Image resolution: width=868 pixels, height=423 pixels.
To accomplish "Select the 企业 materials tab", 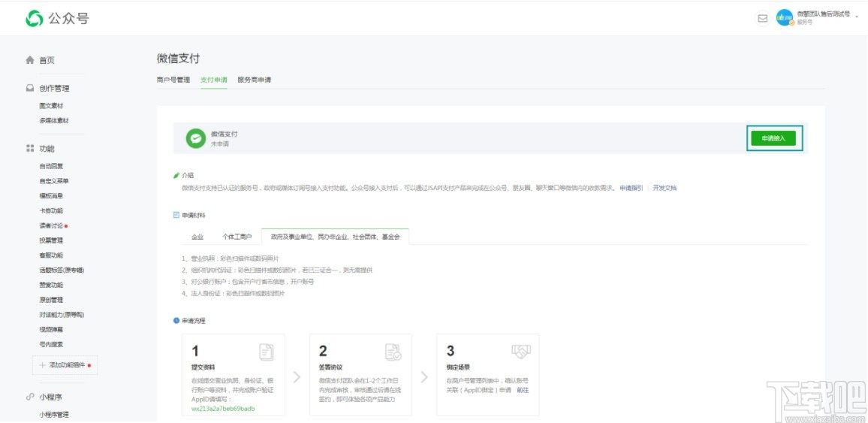I will tap(197, 237).
